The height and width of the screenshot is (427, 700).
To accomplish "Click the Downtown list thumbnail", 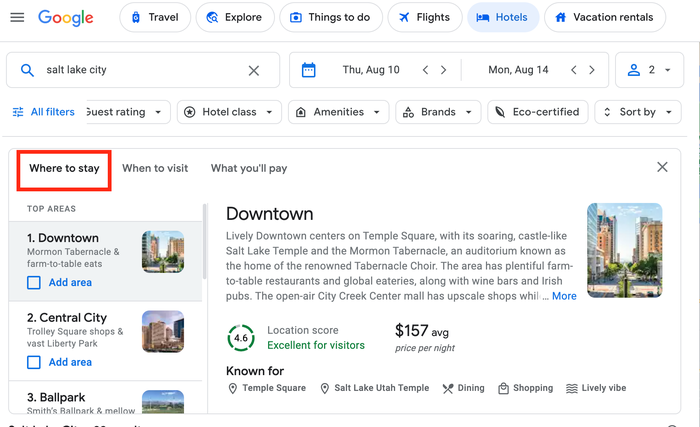I will pyautogui.click(x=163, y=252).
